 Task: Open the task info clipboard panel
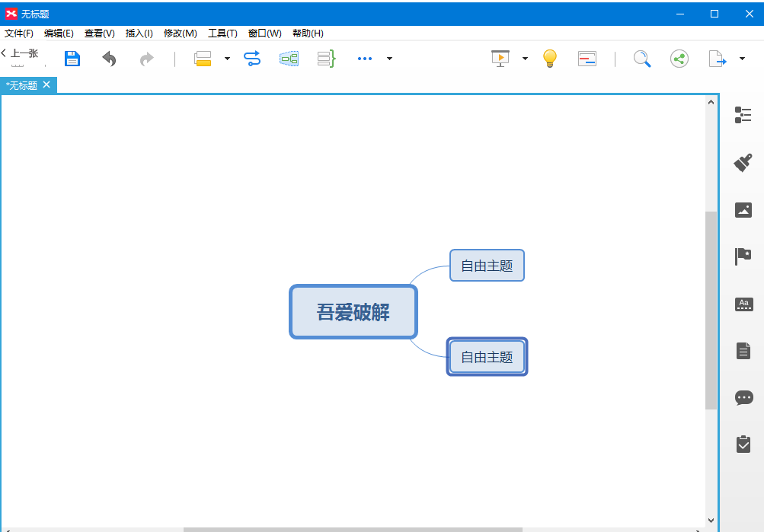[x=743, y=444]
